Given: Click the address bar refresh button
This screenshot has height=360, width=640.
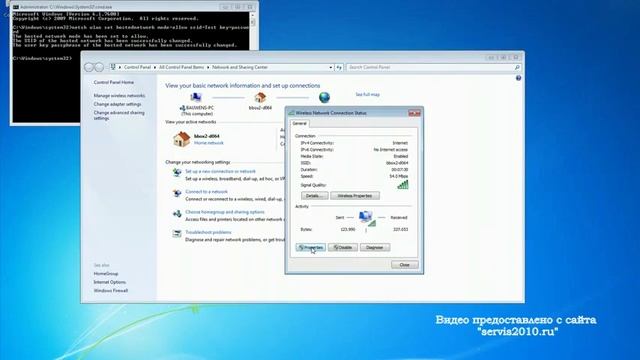Looking at the screenshot, I should (339, 67).
